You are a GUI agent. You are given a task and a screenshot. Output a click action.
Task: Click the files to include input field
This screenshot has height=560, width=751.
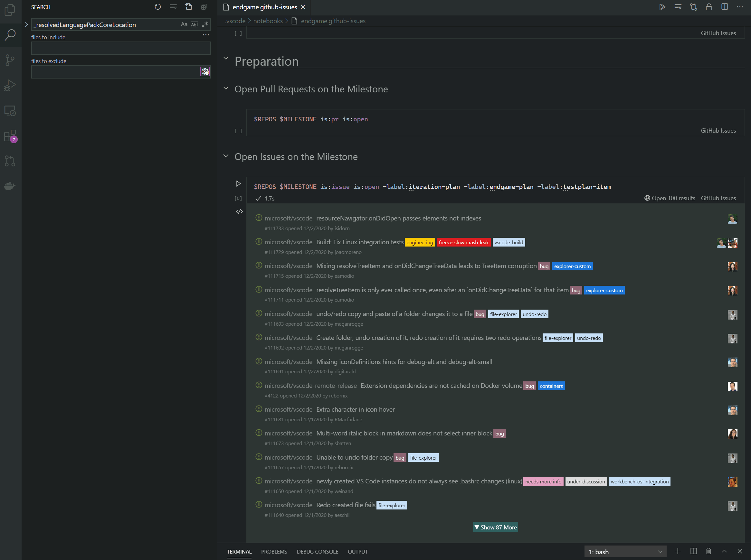(x=121, y=48)
